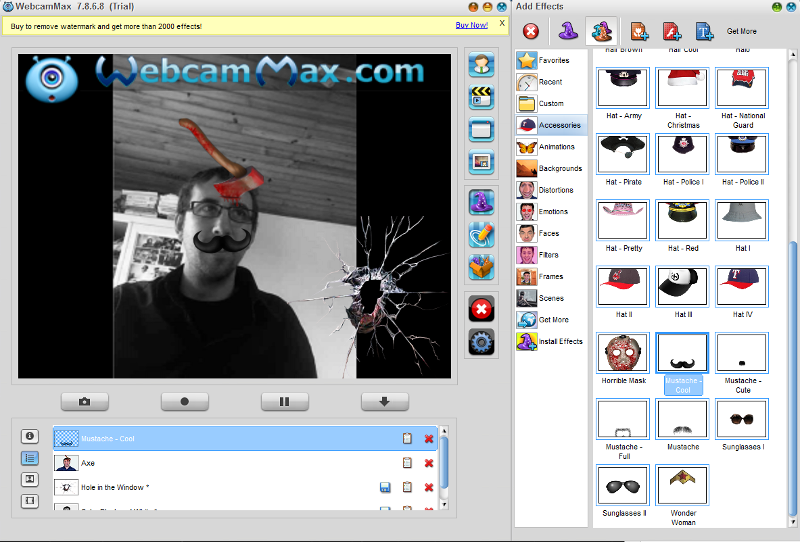Open the settings gear icon
This screenshot has height=542, width=800.
[481, 342]
